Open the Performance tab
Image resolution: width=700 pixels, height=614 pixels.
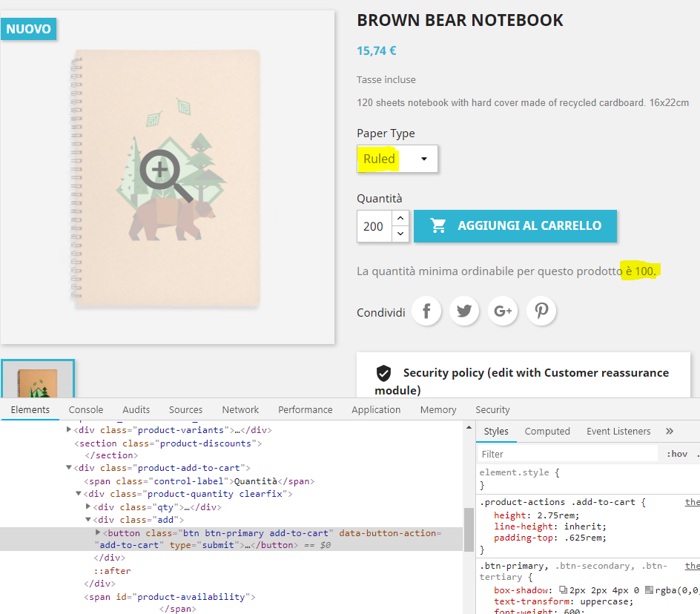[x=306, y=409]
